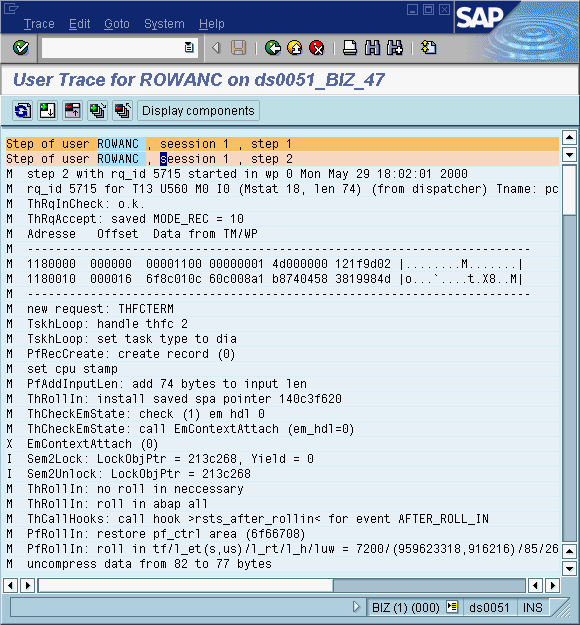Click 'uncompress data from 82 to 77 bytes'
Viewport: 580px width, 625px height.
[x=149, y=564]
